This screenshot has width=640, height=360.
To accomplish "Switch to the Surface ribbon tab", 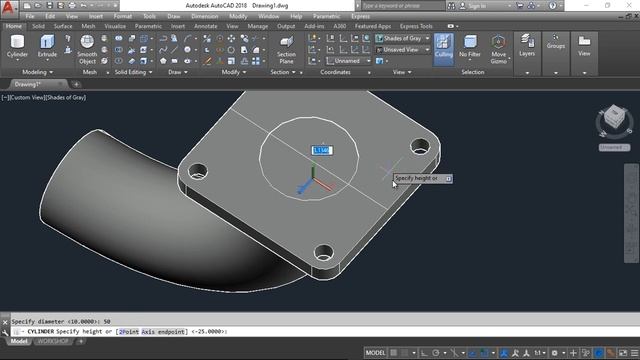I will (63, 26).
